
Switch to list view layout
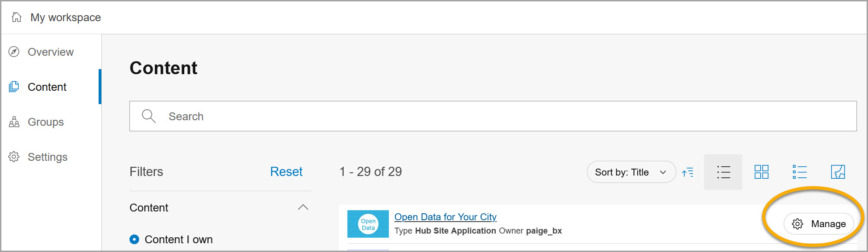(723, 172)
